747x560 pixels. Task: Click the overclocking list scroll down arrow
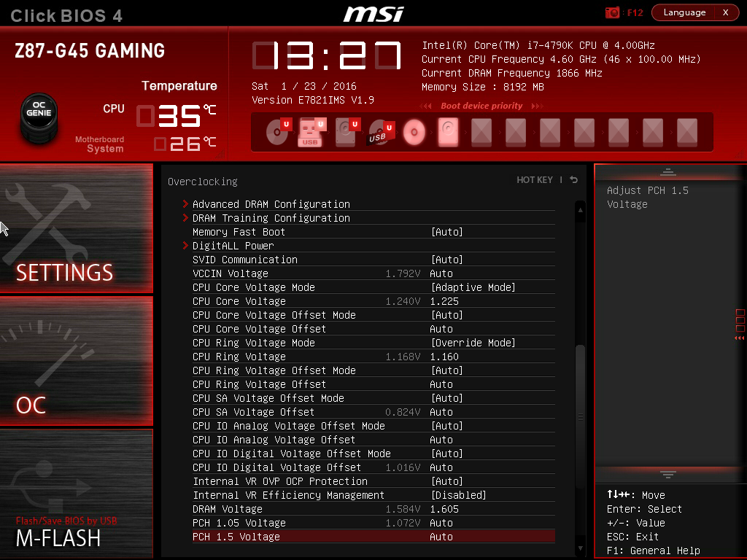pos(580,548)
